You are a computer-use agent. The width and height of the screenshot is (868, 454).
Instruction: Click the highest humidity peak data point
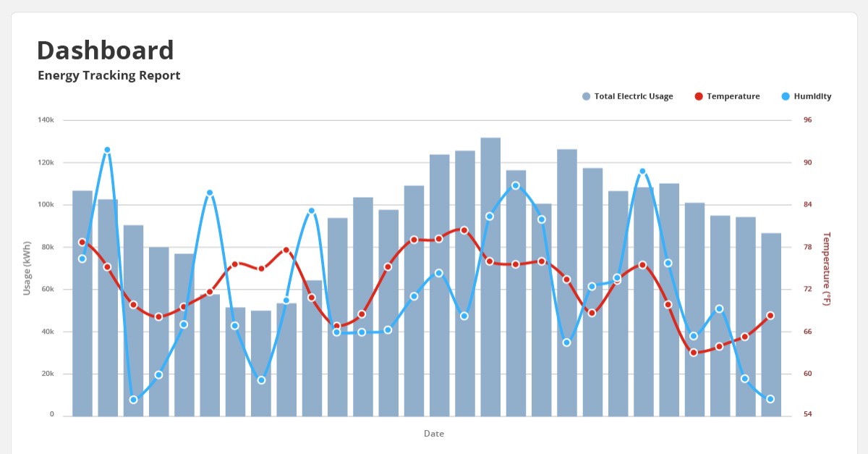point(107,150)
